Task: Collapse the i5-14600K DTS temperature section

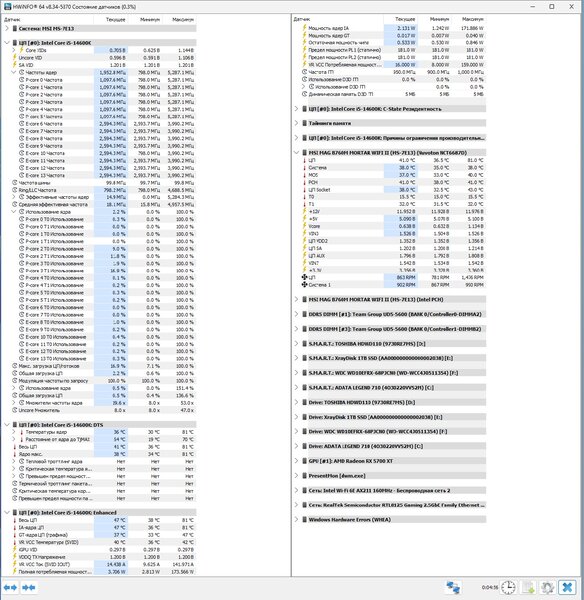Action: click(7, 425)
